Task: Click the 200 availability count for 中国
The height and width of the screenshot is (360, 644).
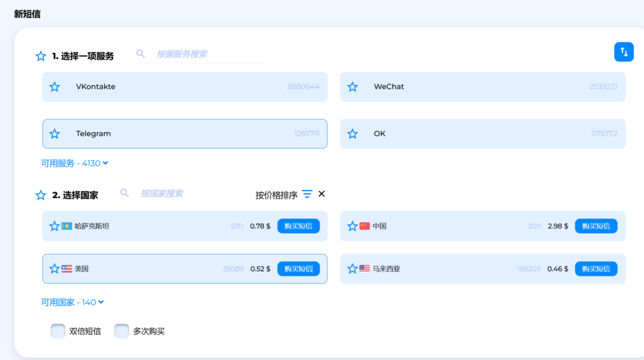Action: pos(535,226)
